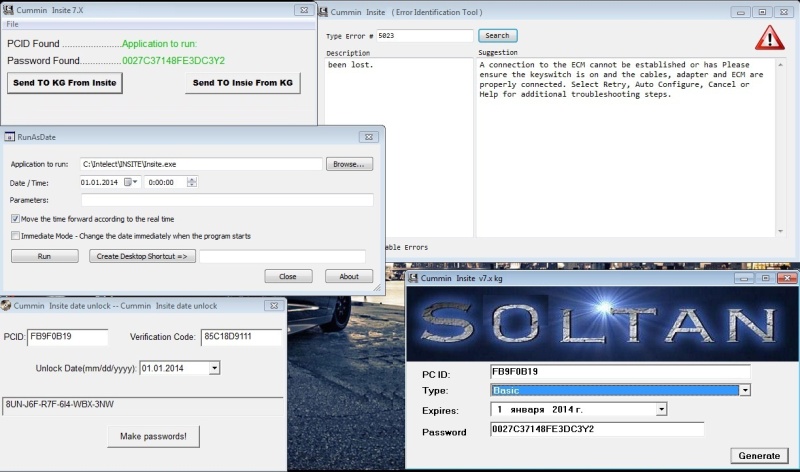Click the Password field in v7.x kg
Screen dimensions: 800x472
pyautogui.click(x=597, y=429)
